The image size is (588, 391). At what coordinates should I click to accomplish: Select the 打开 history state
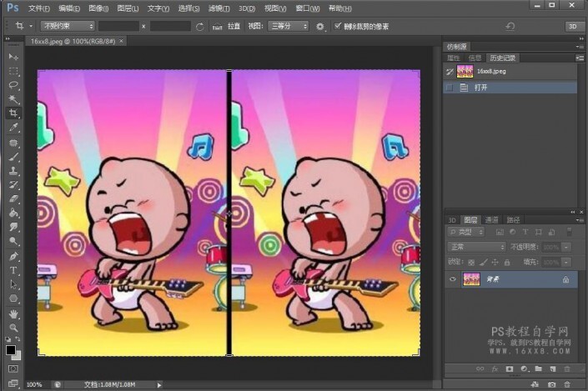[482, 87]
